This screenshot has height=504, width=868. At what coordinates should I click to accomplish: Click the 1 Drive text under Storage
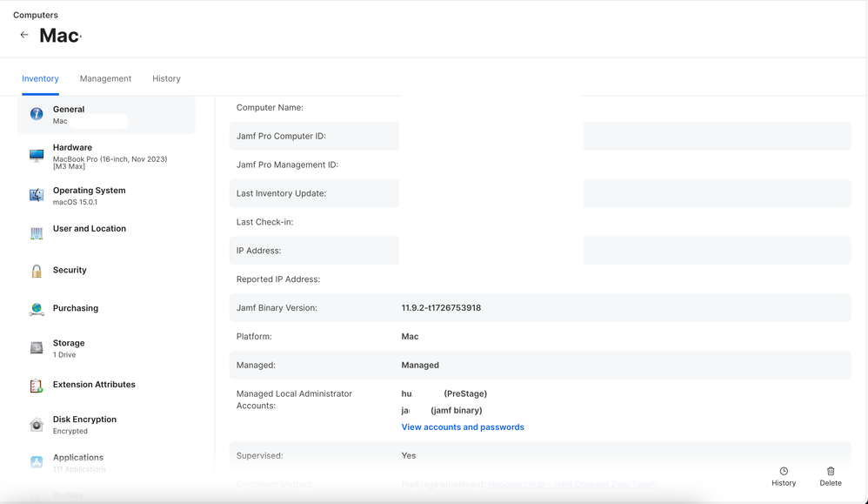(x=64, y=355)
